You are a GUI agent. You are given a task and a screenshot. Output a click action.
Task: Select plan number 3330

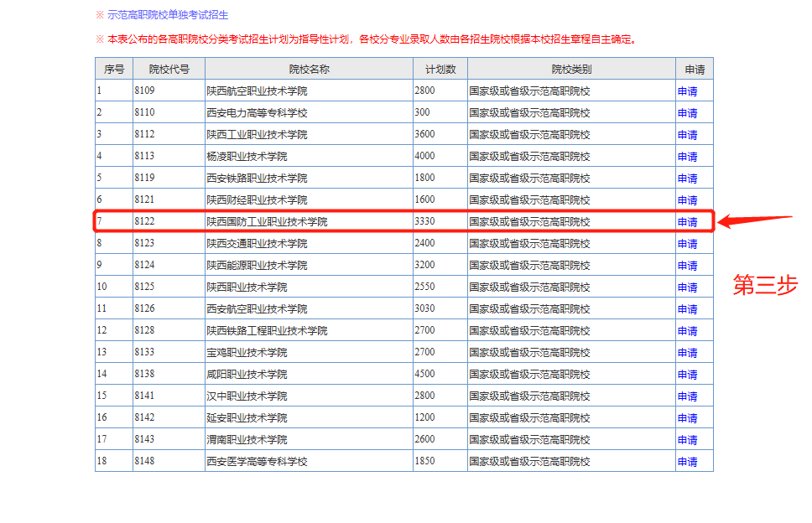(x=424, y=221)
